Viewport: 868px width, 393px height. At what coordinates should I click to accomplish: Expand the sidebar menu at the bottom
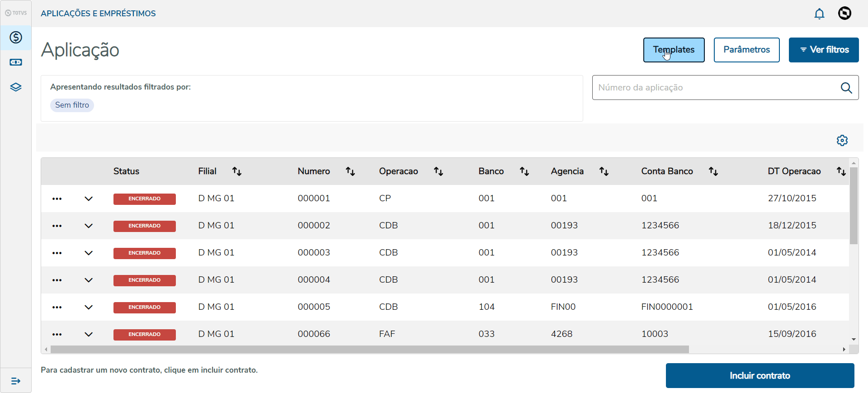pyautogui.click(x=16, y=381)
